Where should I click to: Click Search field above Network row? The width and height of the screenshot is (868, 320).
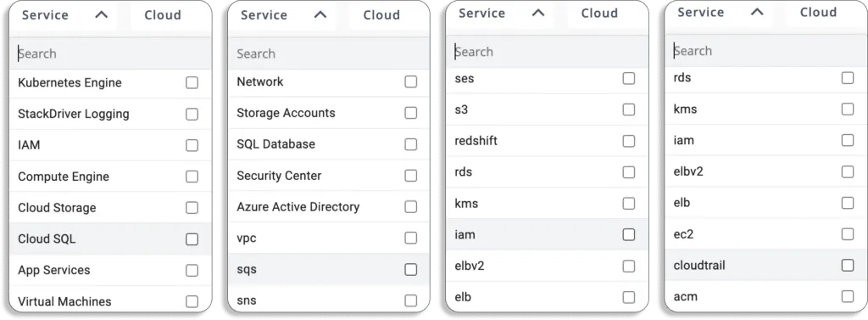click(329, 53)
